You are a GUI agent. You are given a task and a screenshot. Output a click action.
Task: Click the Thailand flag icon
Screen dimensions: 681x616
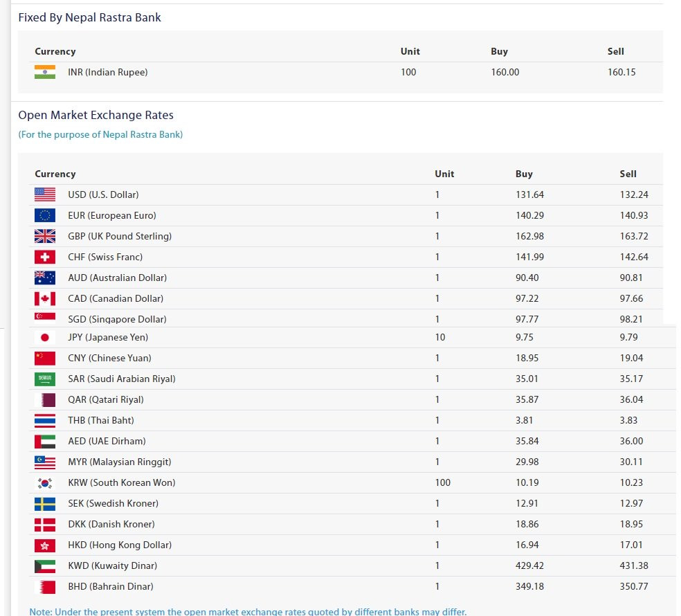click(45, 421)
